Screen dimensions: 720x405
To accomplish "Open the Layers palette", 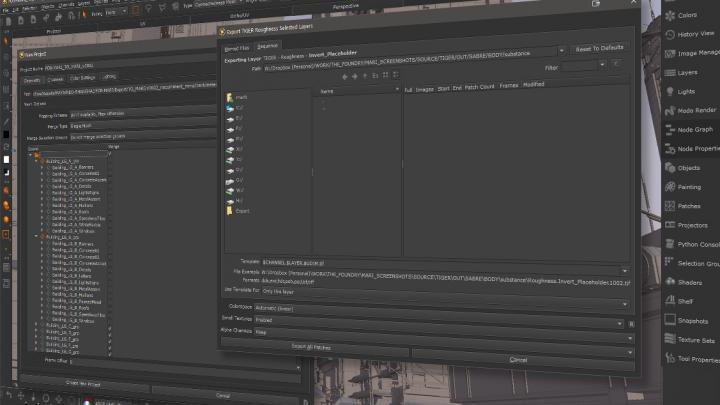I will (690, 72).
